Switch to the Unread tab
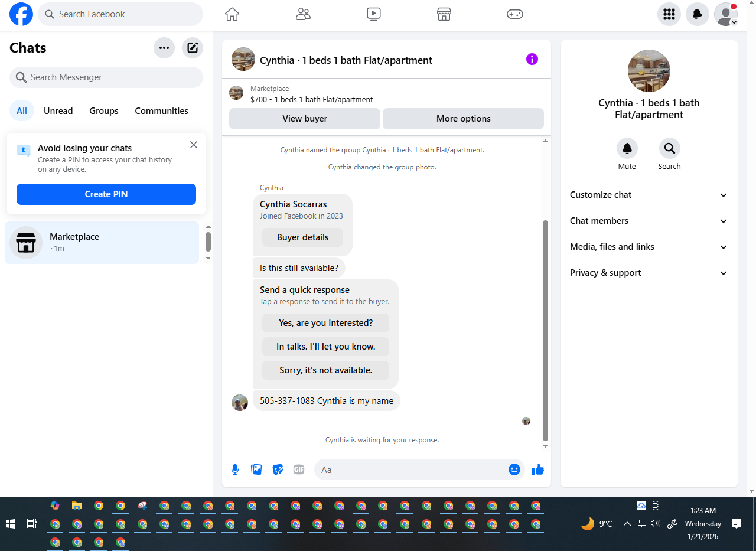 pyautogui.click(x=58, y=111)
